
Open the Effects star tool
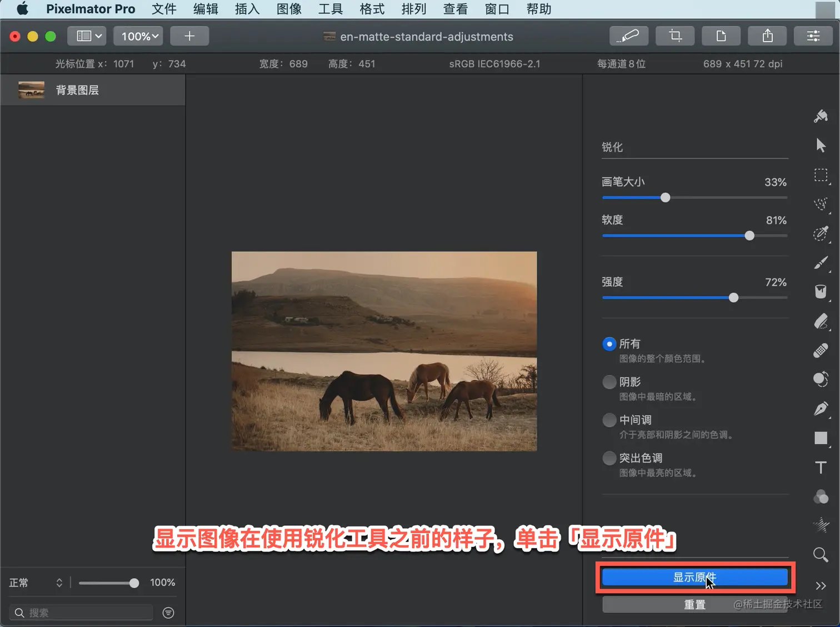pyautogui.click(x=821, y=525)
